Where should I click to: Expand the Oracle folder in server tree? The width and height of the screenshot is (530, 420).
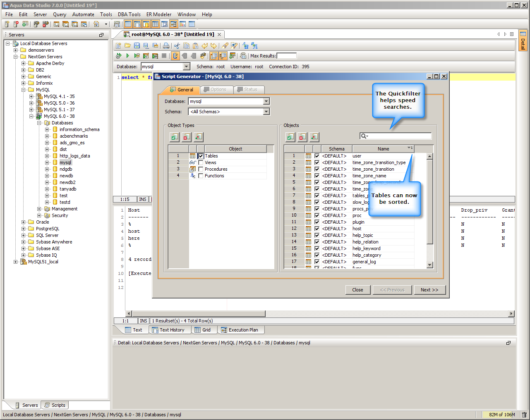tap(24, 222)
